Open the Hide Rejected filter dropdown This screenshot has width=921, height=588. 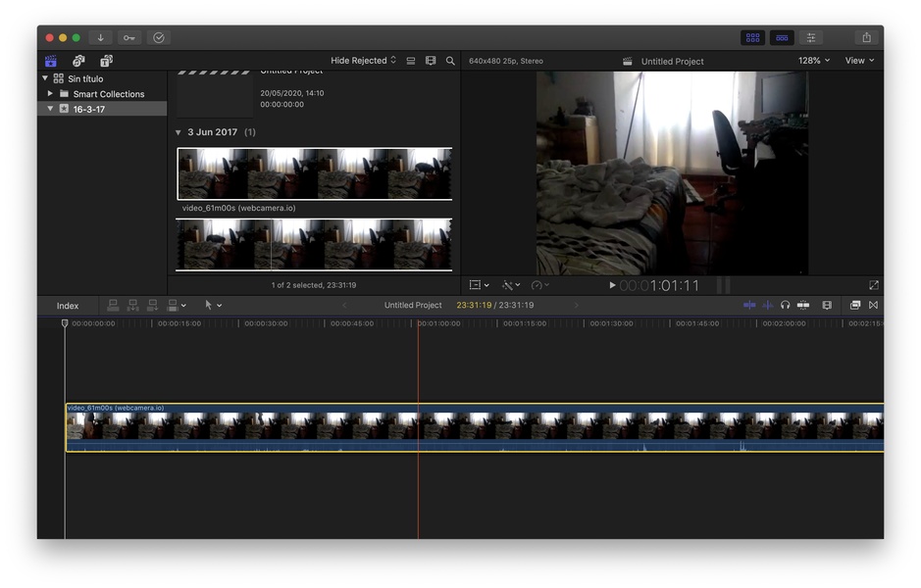[363, 61]
